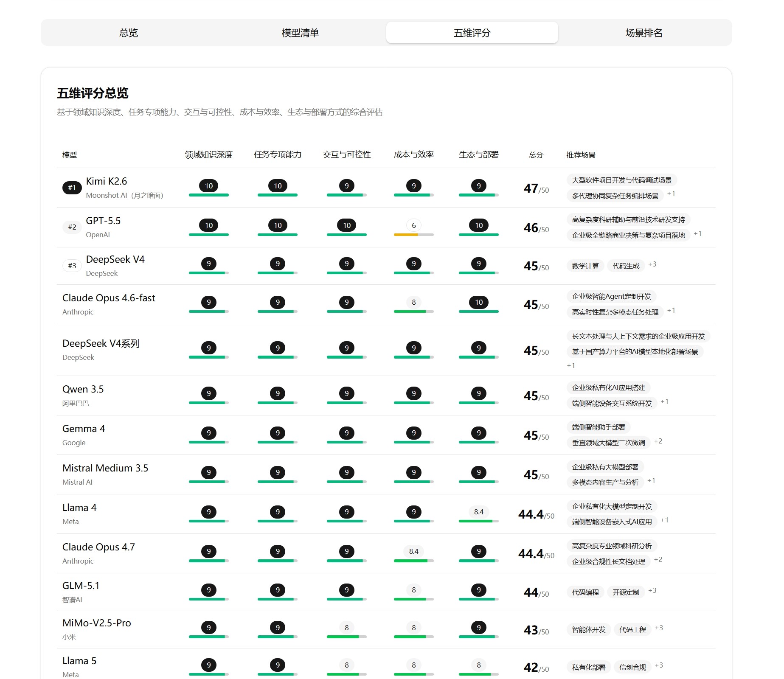Select the Mistral Medium 3.5 model name
Screen dimensions: 784x679
[x=105, y=468]
